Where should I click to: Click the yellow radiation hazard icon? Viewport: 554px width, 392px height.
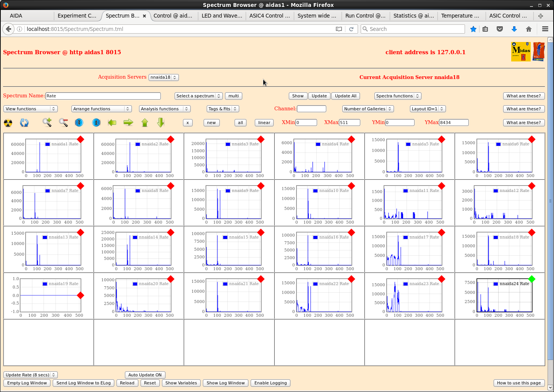tap(8, 123)
